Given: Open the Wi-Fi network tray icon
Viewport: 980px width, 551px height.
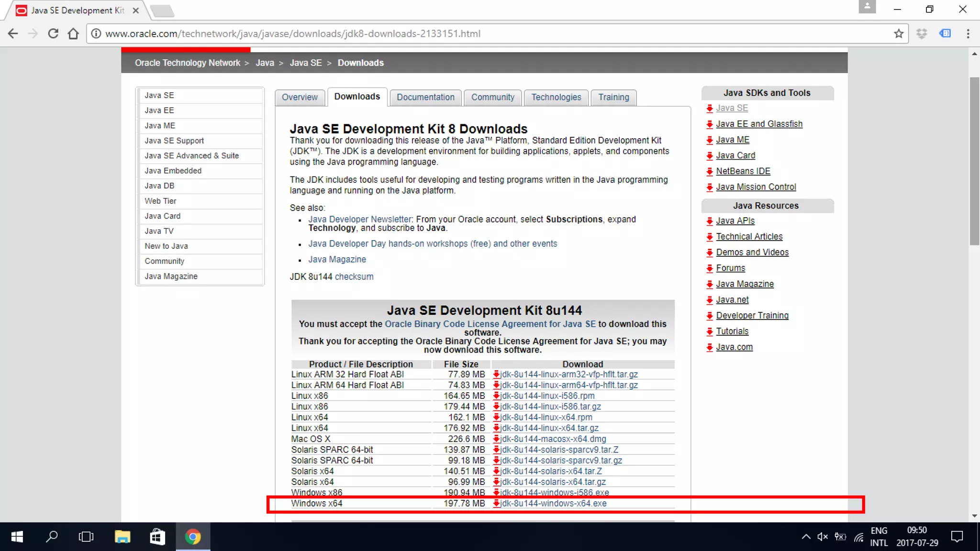Looking at the screenshot, I should point(859,537).
